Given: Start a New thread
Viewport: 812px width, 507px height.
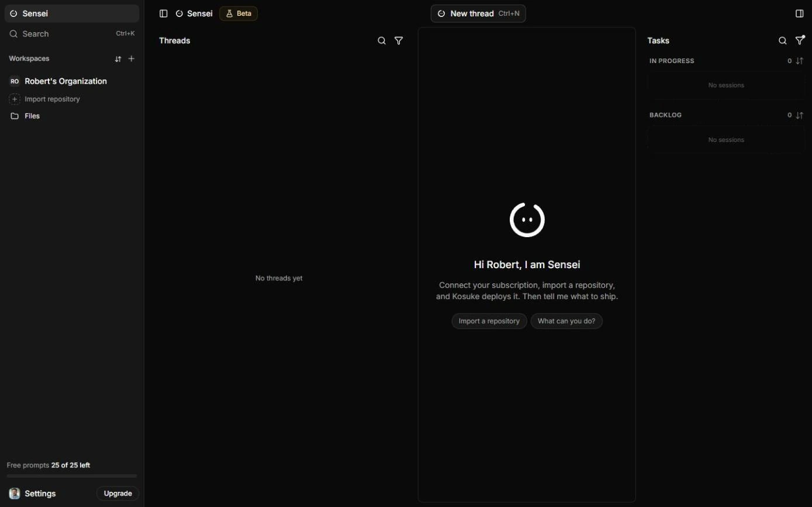Looking at the screenshot, I should point(478,13).
